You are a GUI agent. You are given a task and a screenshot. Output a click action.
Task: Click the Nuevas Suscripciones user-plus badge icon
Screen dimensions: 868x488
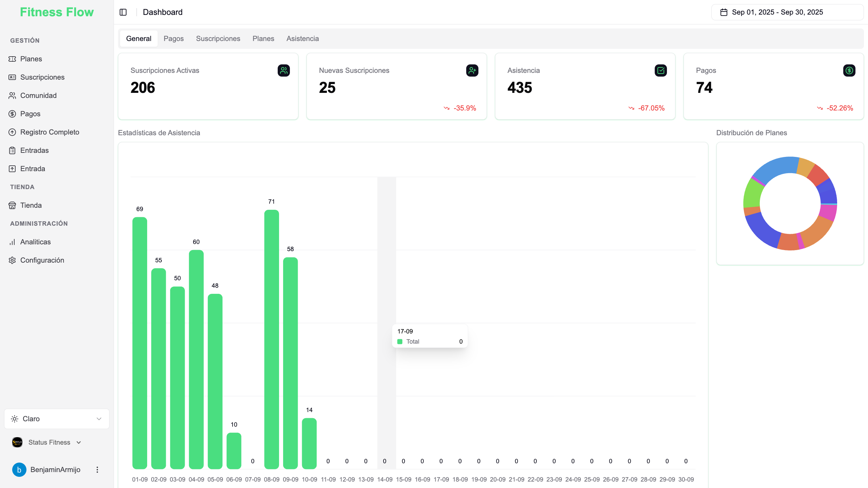pyautogui.click(x=472, y=70)
